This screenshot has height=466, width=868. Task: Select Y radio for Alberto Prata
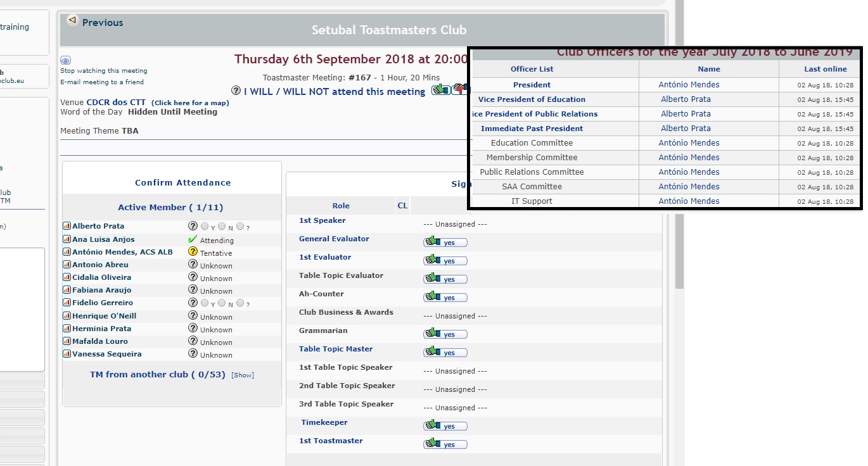click(205, 226)
